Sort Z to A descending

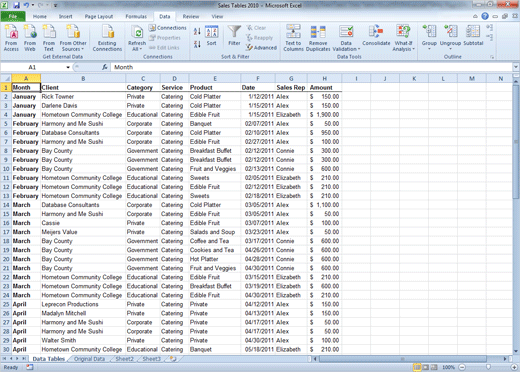click(197, 44)
